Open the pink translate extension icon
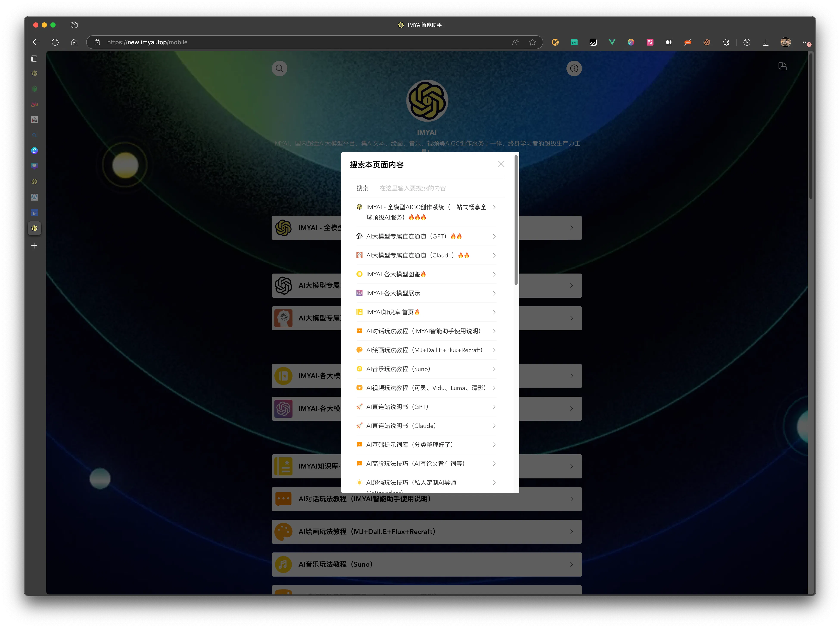The image size is (840, 628). [650, 42]
